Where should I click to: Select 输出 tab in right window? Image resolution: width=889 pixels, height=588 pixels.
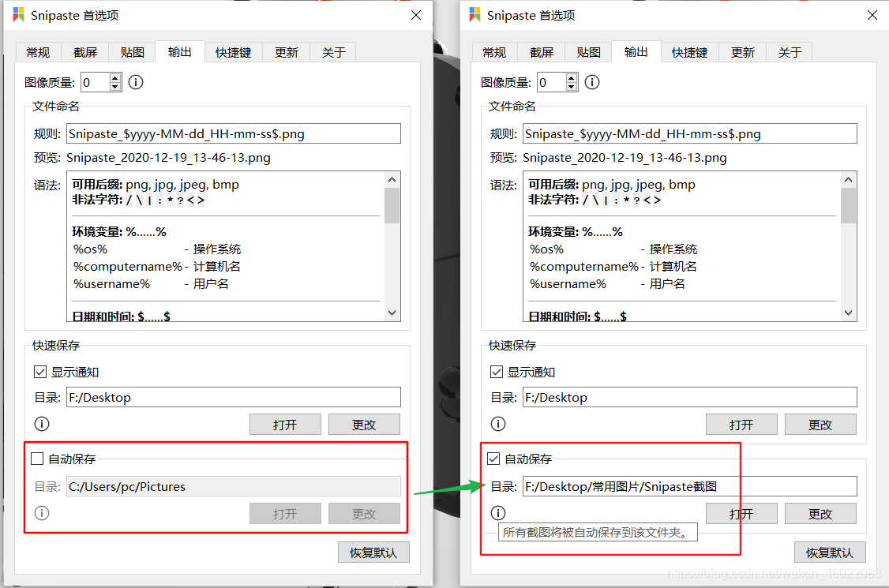636,51
